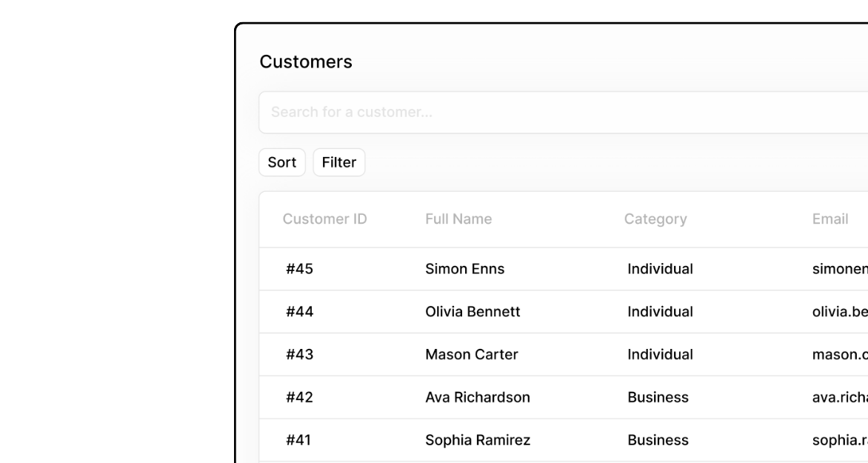Select customer ID #41
Viewport: 868px width, 463px height.
point(298,440)
